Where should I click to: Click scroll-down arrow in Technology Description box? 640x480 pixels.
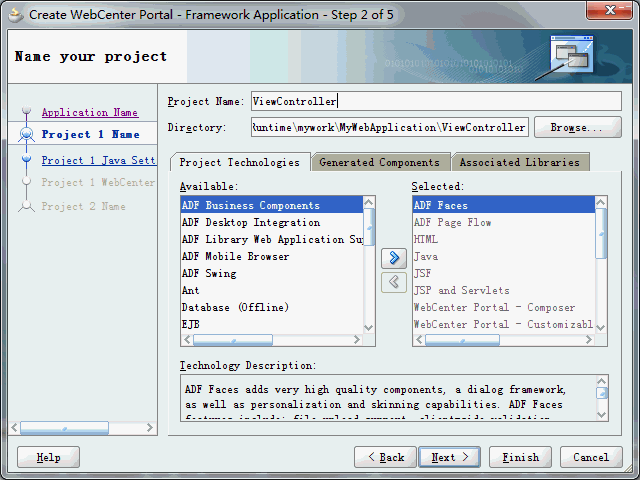coord(601,415)
